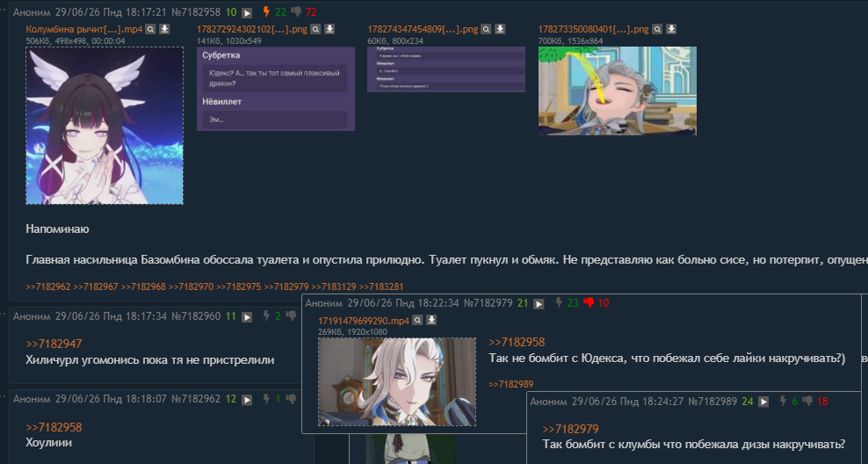Follow reply link >>7182975
The width and height of the screenshot is (868, 464).
239,286
